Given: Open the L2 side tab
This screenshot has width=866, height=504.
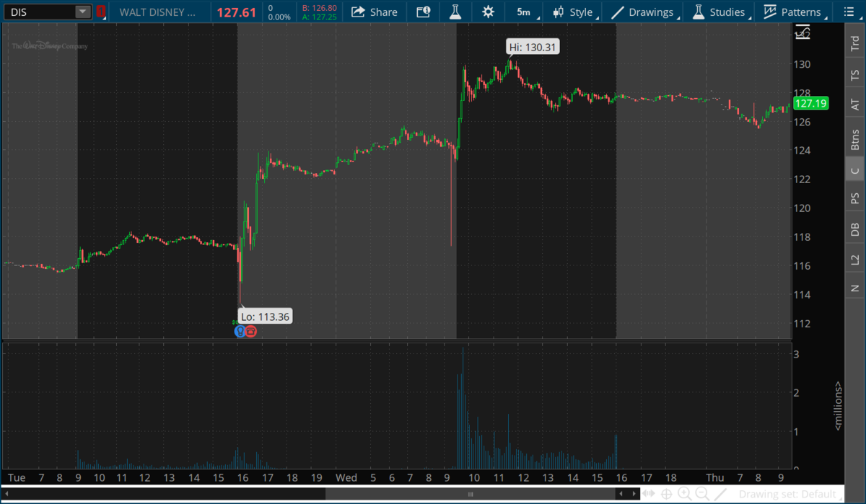Looking at the screenshot, I should click(x=855, y=260).
